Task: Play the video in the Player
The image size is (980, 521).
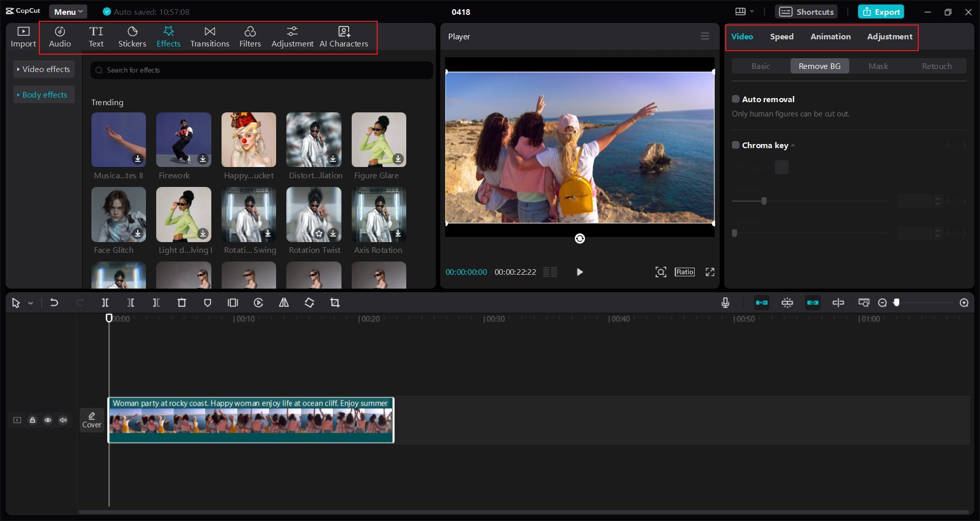Action: pos(579,272)
